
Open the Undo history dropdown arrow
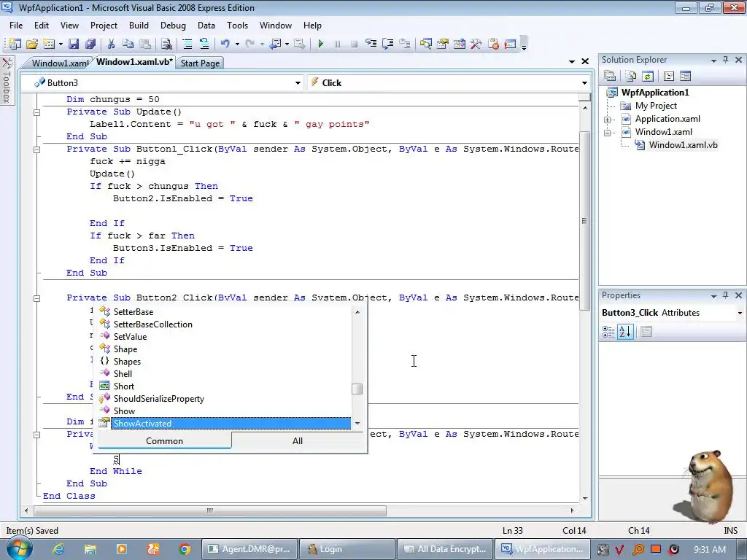pyautogui.click(x=237, y=44)
